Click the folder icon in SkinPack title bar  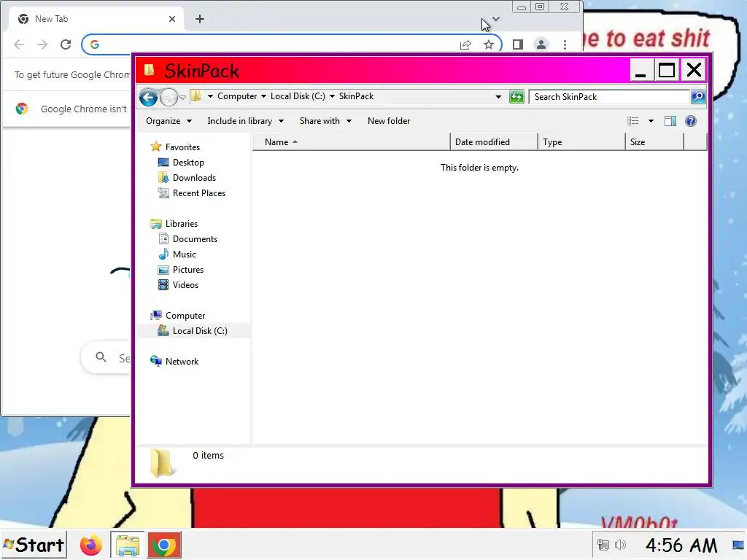[x=149, y=71]
